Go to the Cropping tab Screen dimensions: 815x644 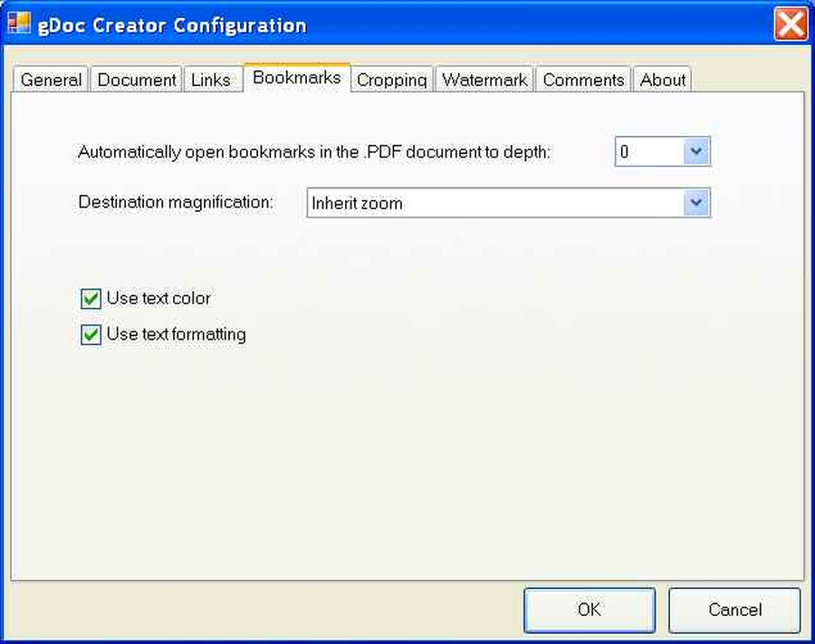click(x=392, y=80)
